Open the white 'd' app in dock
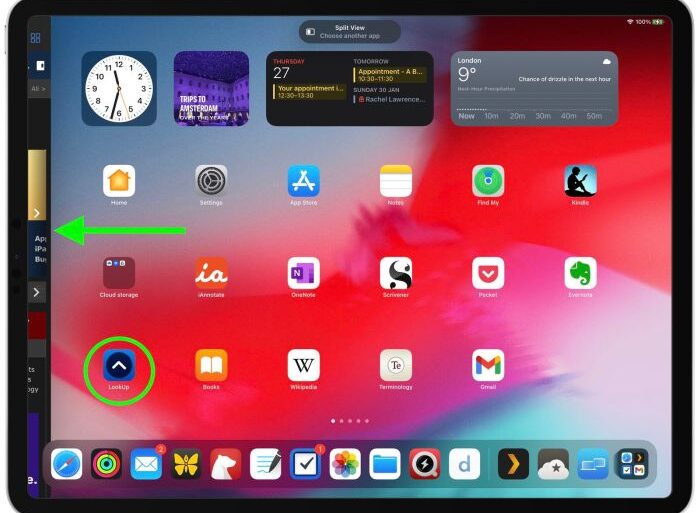The image size is (700, 513). click(x=464, y=464)
